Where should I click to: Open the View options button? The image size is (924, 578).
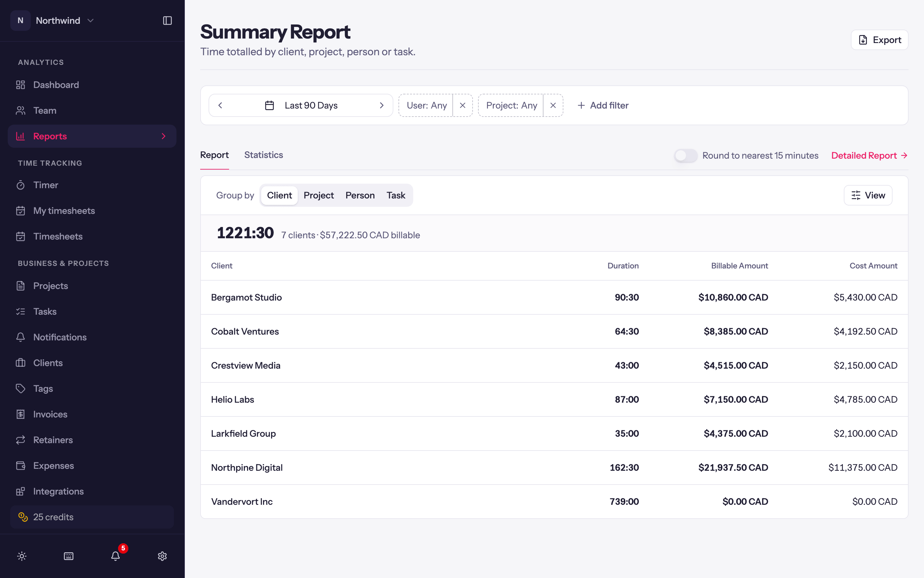868,195
